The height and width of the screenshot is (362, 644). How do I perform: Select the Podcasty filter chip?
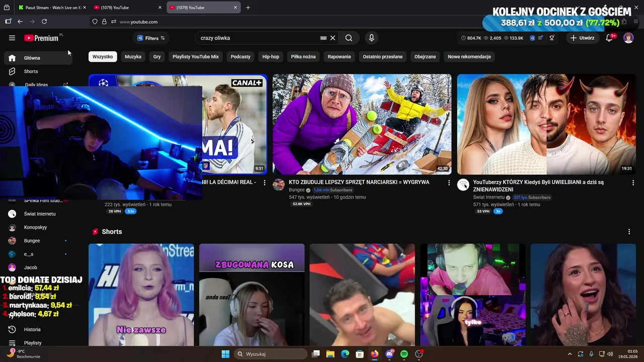pyautogui.click(x=240, y=57)
